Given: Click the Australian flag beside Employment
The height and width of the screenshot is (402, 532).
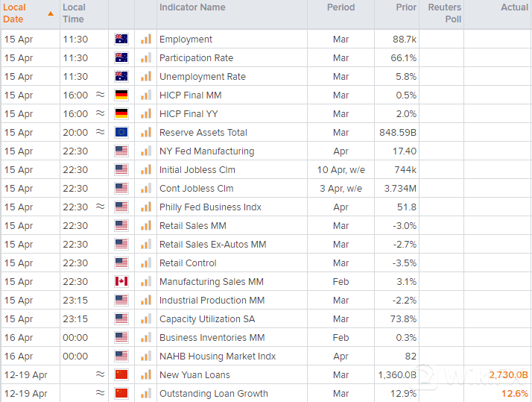Looking at the screenshot, I should pos(121,40).
